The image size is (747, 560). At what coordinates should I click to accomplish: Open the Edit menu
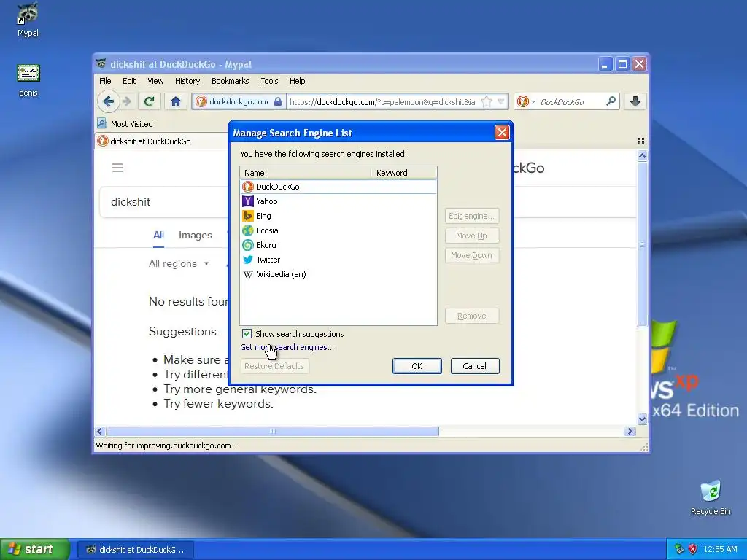(x=129, y=81)
